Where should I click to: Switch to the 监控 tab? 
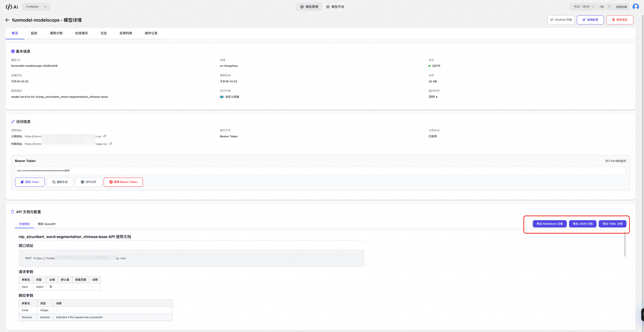click(x=34, y=33)
